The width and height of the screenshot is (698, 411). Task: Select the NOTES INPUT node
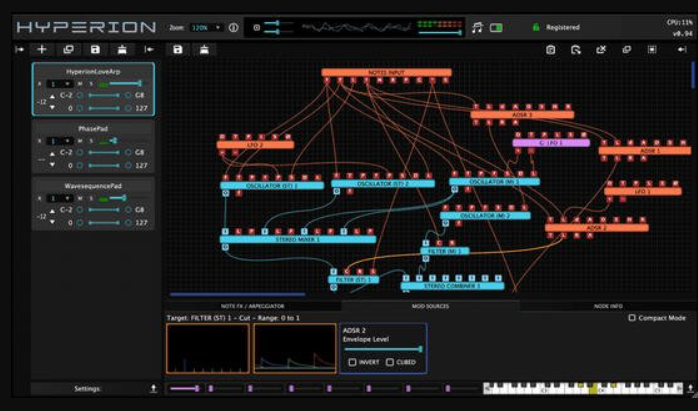point(386,73)
